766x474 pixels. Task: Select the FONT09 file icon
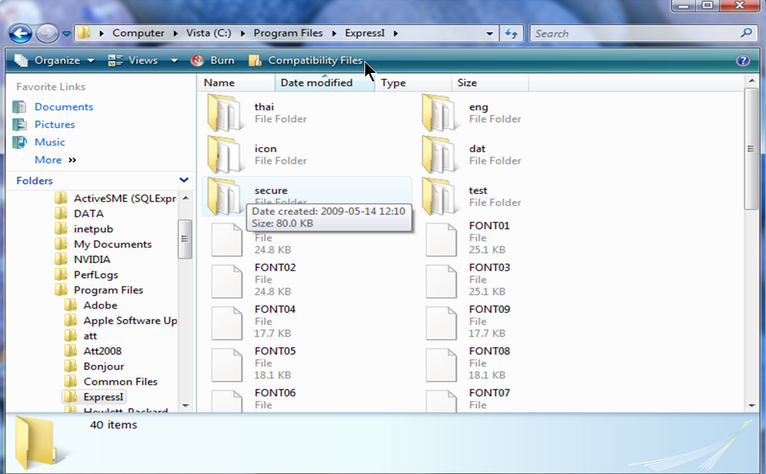click(x=441, y=323)
